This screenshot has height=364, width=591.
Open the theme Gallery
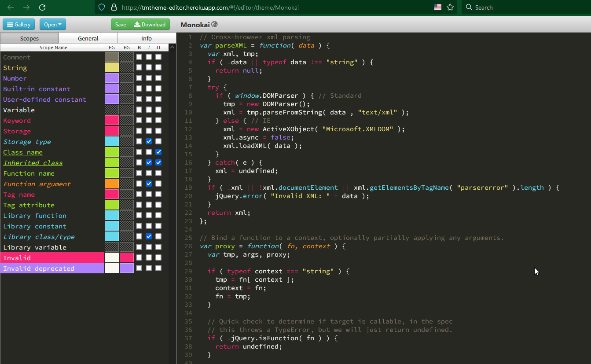[19, 25]
